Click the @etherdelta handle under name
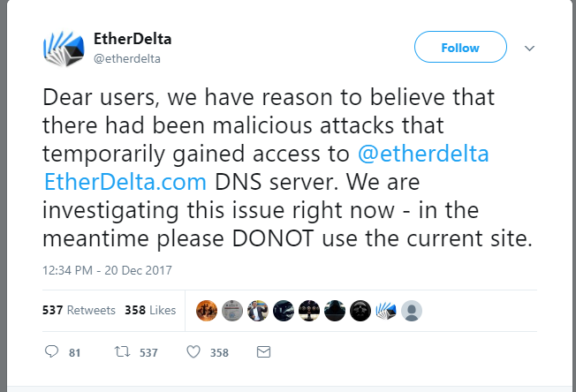Image resolution: width=576 pixels, height=392 pixels. 126,58
